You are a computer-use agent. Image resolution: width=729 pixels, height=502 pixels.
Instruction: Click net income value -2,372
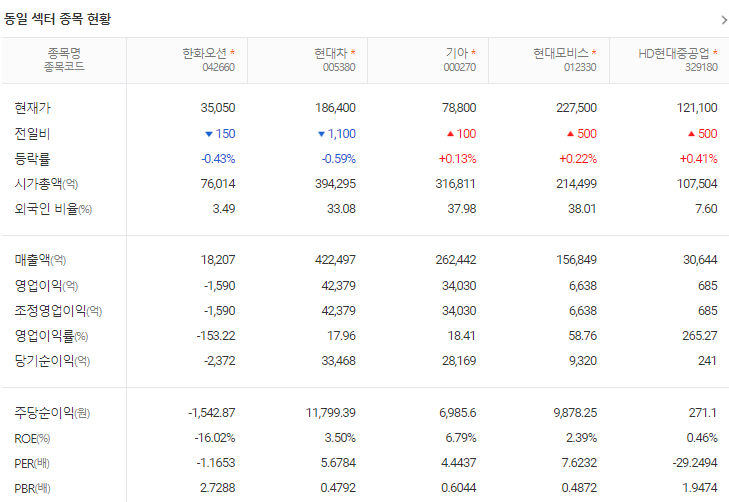[219, 361]
